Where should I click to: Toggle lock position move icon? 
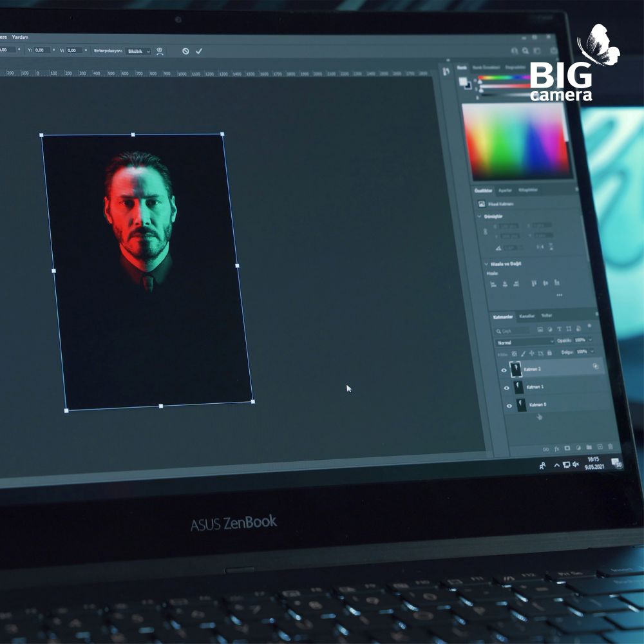click(531, 353)
